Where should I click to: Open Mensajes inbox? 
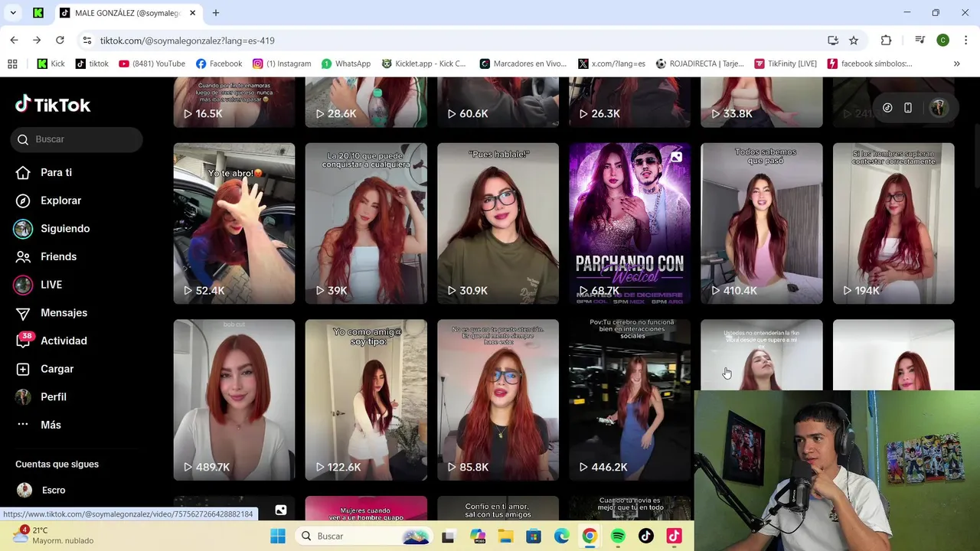[51, 312]
